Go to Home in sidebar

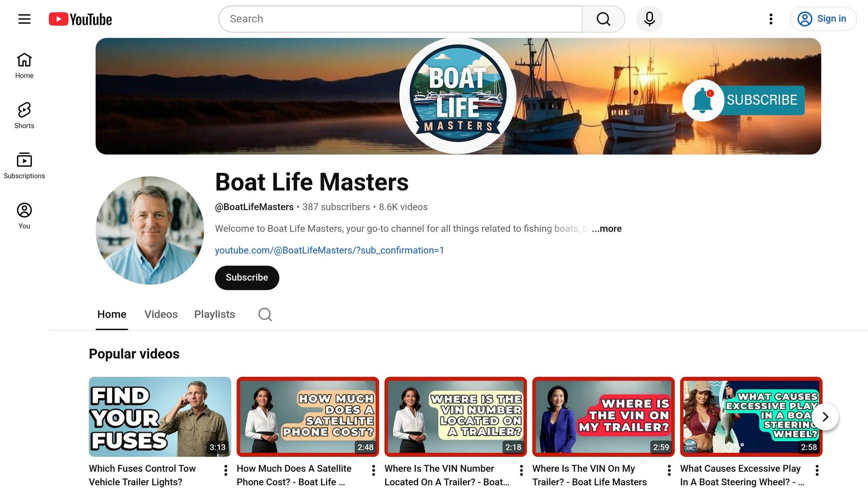click(x=24, y=66)
